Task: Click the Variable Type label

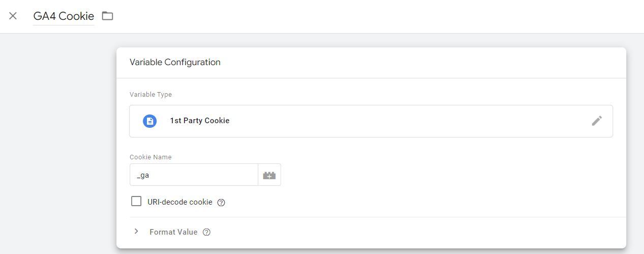Action: [x=150, y=95]
